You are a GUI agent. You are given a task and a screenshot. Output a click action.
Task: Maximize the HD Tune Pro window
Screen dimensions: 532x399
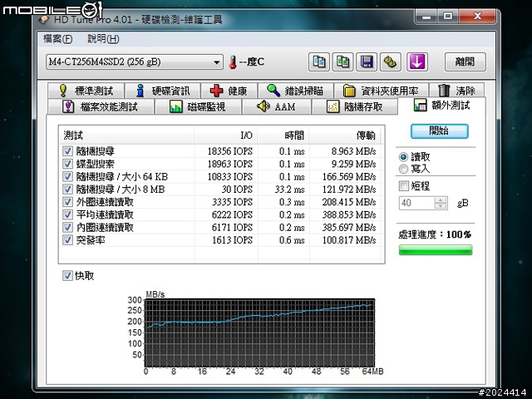click(448, 17)
